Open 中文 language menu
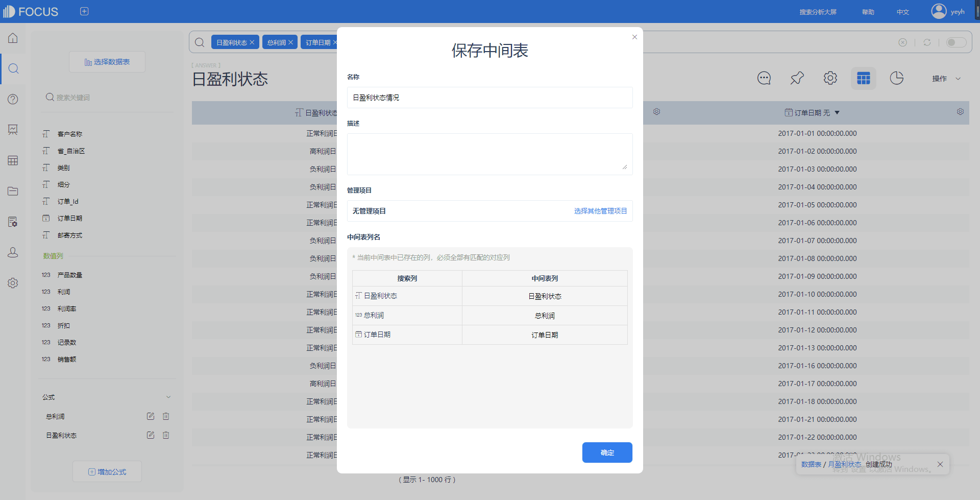Image resolution: width=980 pixels, height=500 pixels. click(903, 12)
